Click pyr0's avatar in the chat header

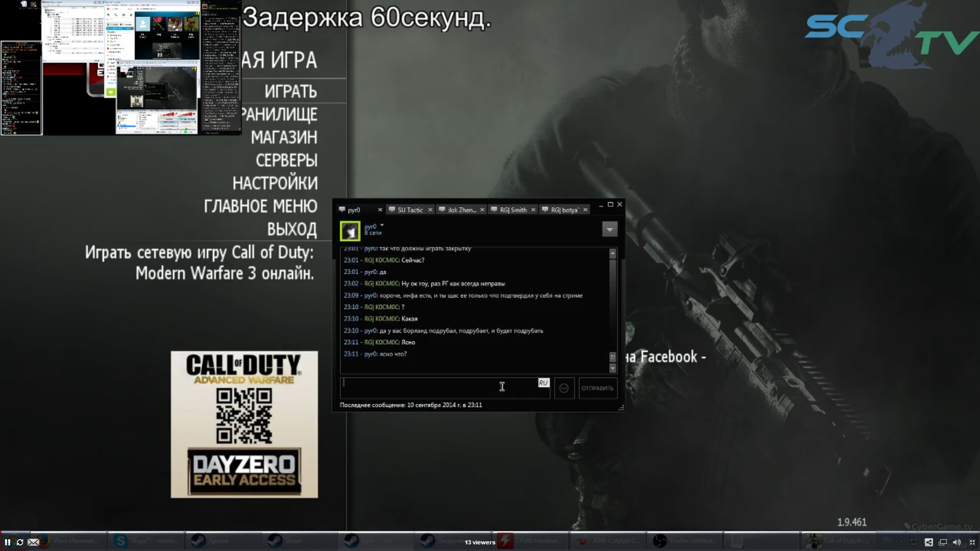coord(350,231)
